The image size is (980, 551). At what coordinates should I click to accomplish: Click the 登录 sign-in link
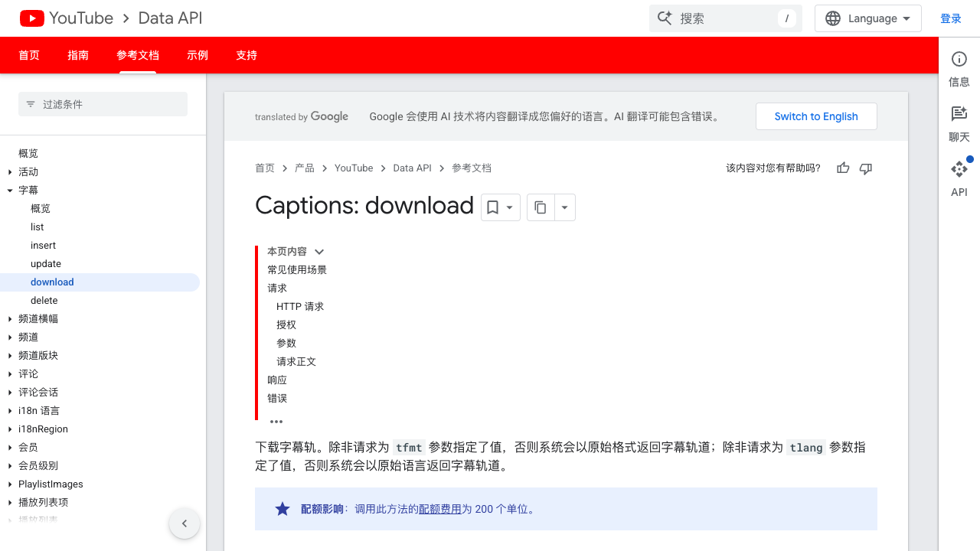tap(951, 18)
